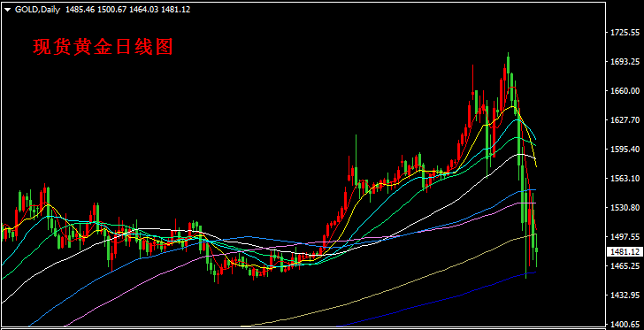The height and width of the screenshot is (330, 644).
Task: Click the 1693.25 price axis label
Action: 625,61
